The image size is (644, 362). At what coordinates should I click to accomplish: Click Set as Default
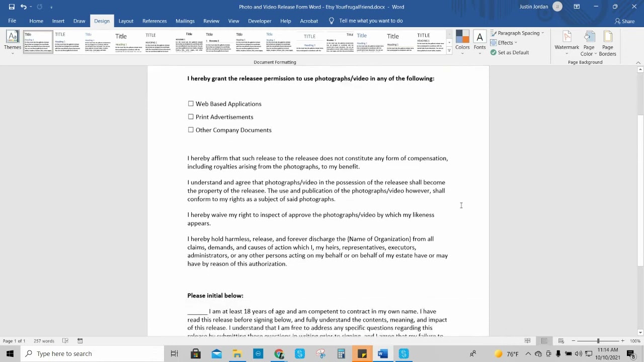510,52
